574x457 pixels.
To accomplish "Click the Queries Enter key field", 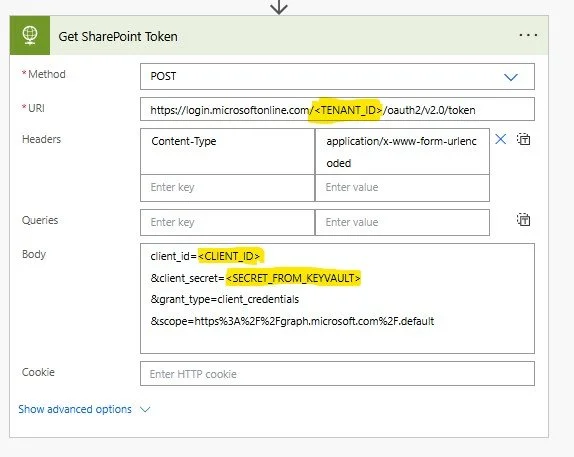I will [x=227, y=222].
